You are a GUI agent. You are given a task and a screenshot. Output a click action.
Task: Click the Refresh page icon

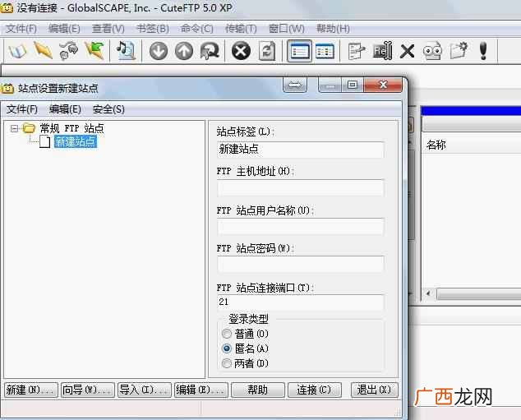pyautogui.click(x=267, y=51)
